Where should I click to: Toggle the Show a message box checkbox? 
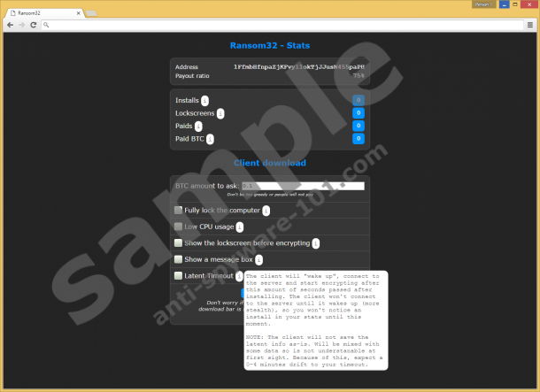pyautogui.click(x=179, y=259)
